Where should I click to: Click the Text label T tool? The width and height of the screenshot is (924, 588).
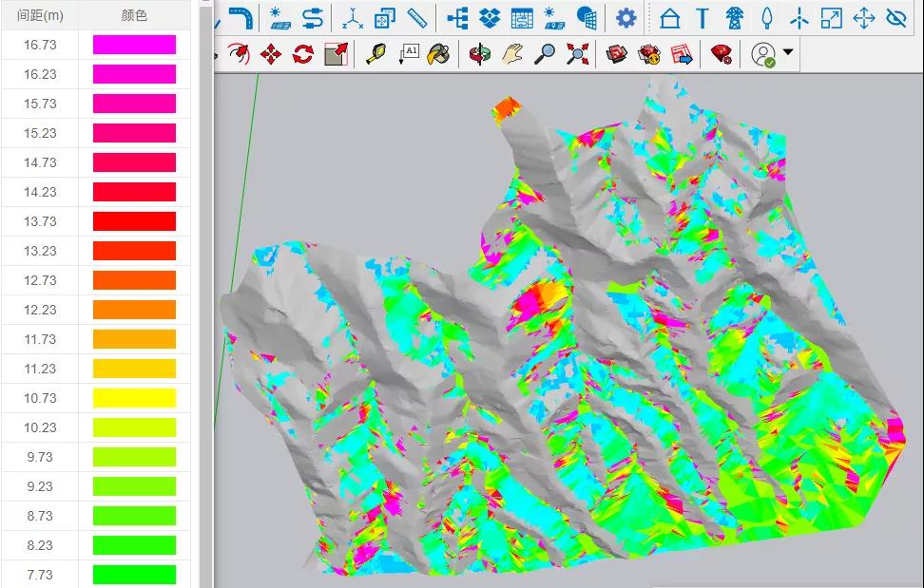point(703,18)
